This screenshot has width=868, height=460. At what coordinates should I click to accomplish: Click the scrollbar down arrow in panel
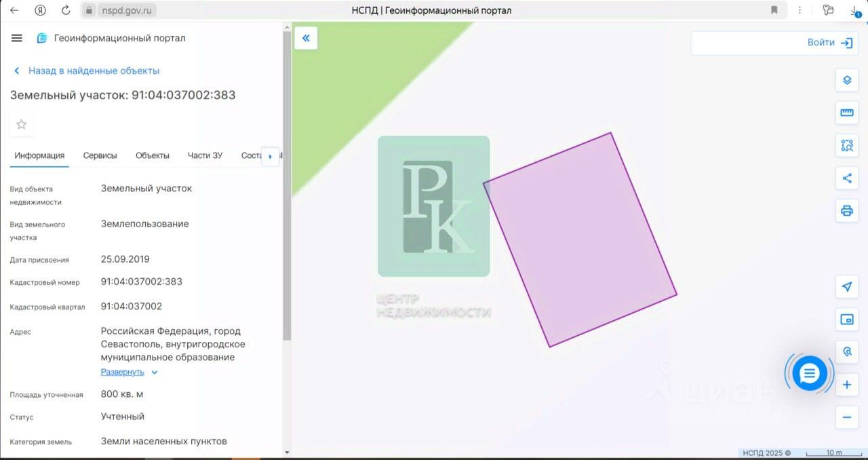[x=287, y=452]
